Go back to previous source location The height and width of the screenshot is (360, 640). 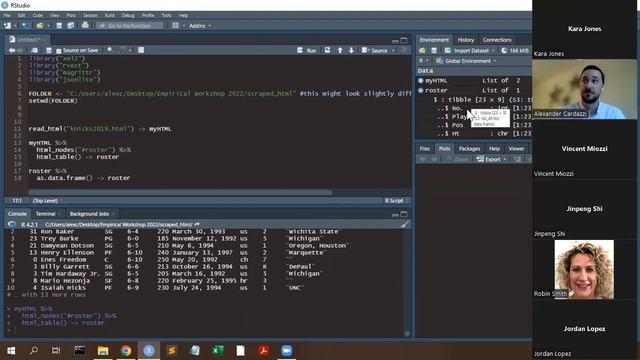[11, 50]
